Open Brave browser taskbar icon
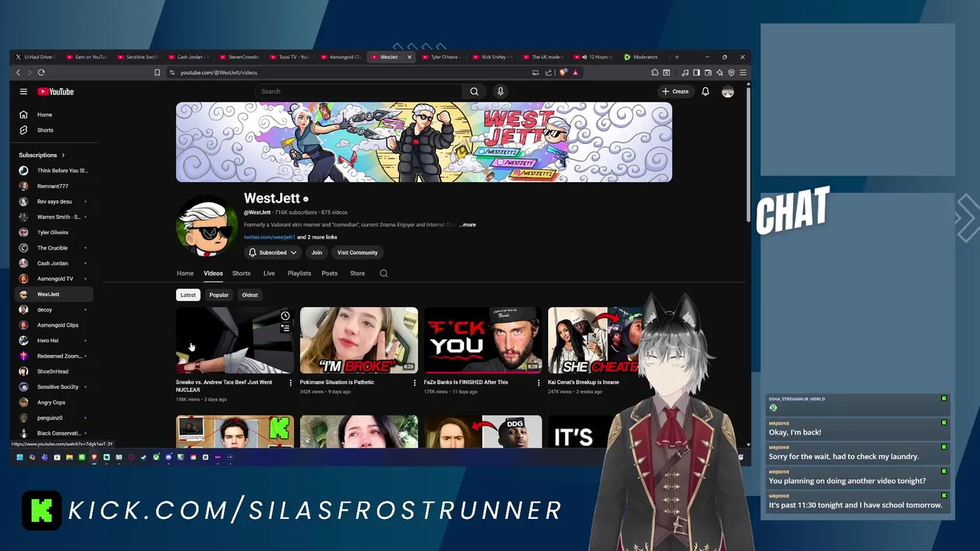Screen dimensions: 980x551 coord(94,457)
